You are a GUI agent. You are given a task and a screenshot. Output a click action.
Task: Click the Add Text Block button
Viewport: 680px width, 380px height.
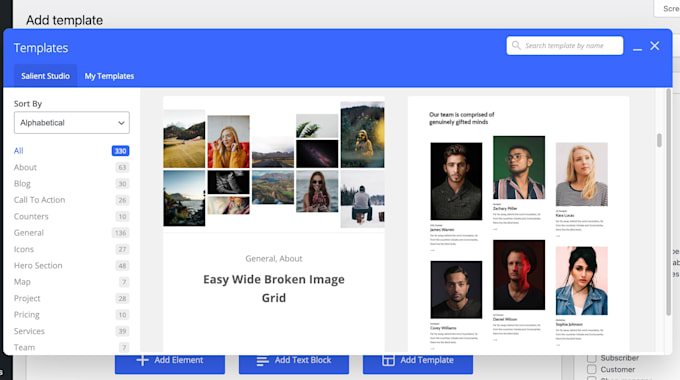[x=294, y=363]
